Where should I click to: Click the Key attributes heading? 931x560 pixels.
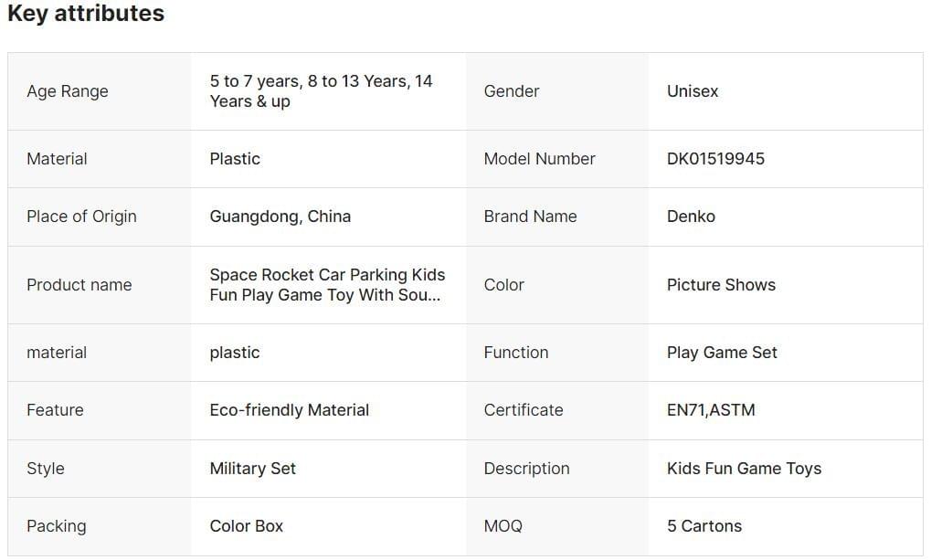tap(86, 14)
